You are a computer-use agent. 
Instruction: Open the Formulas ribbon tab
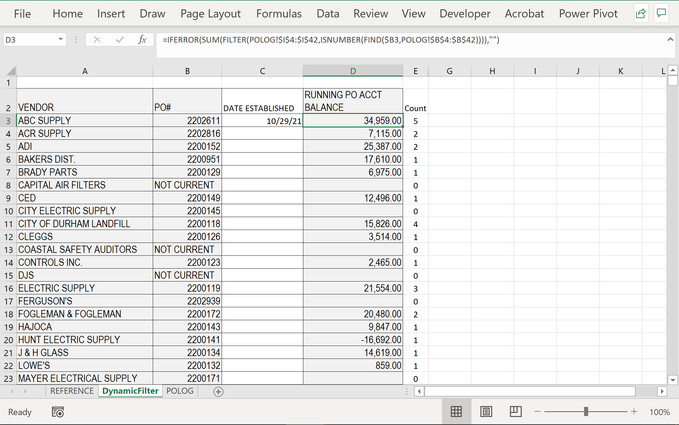point(279,14)
